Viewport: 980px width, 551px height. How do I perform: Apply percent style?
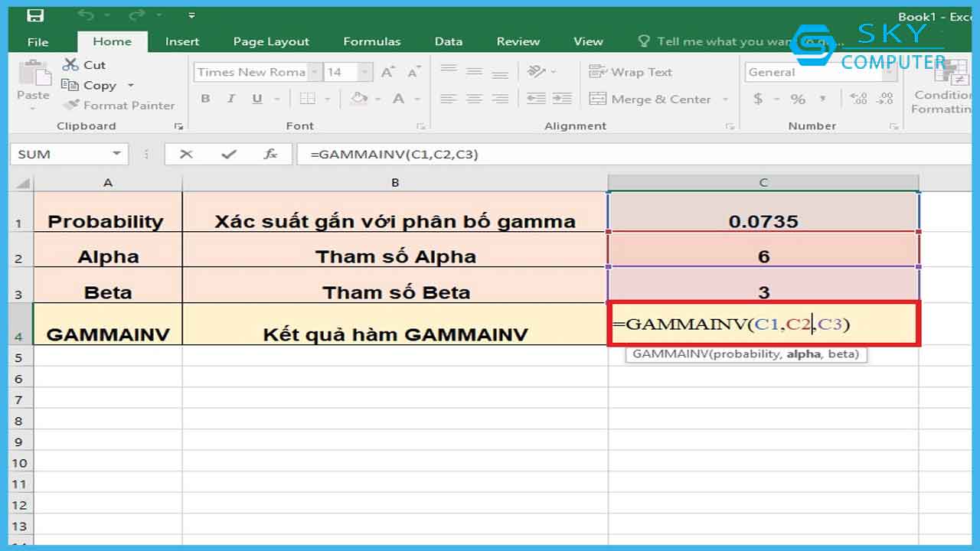(798, 99)
